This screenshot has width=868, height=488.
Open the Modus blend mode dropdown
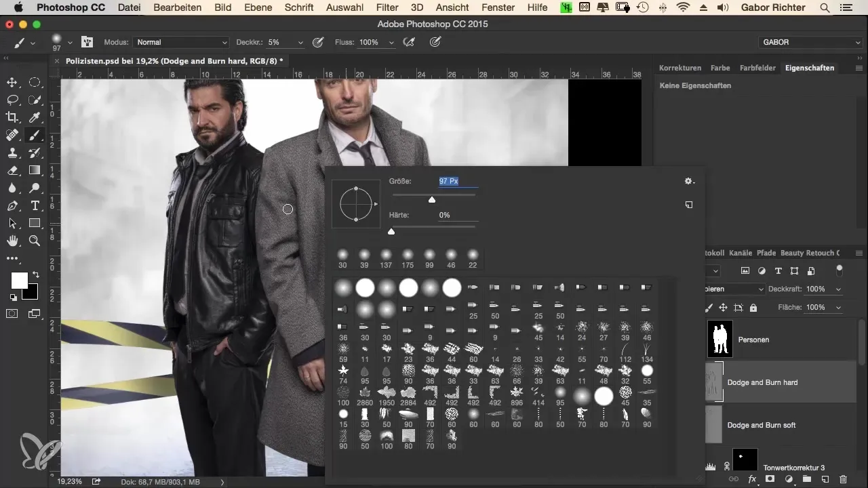[180, 42]
